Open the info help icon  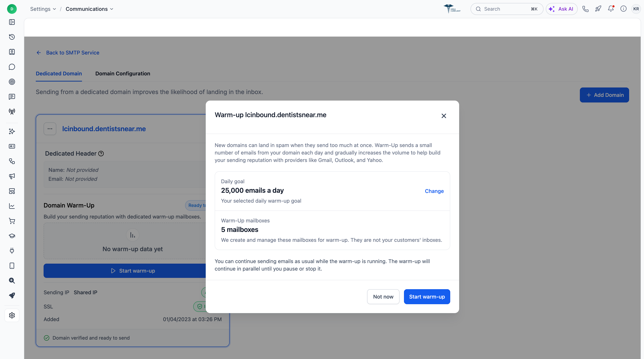(x=623, y=9)
